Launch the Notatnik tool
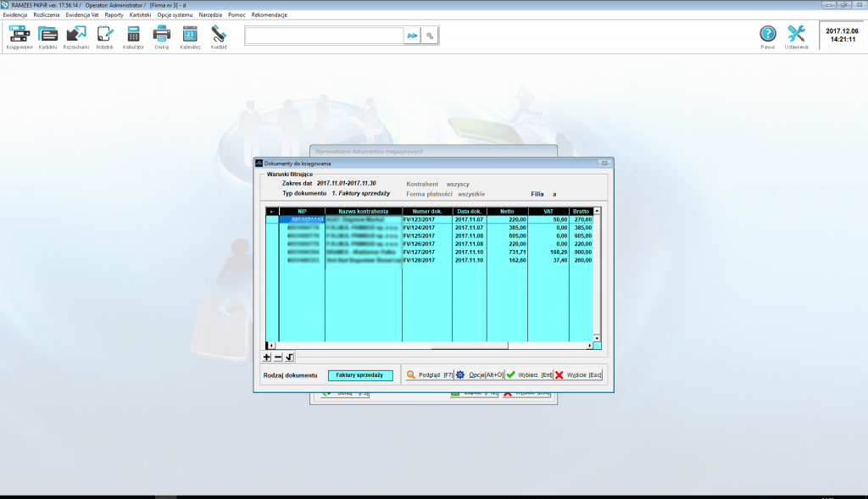The height and width of the screenshot is (499, 868). pos(105,35)
